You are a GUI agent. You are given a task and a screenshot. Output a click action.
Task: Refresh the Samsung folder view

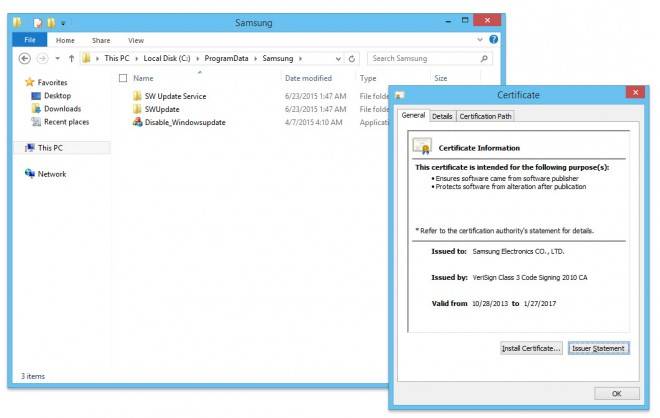(x=352, y=59)
